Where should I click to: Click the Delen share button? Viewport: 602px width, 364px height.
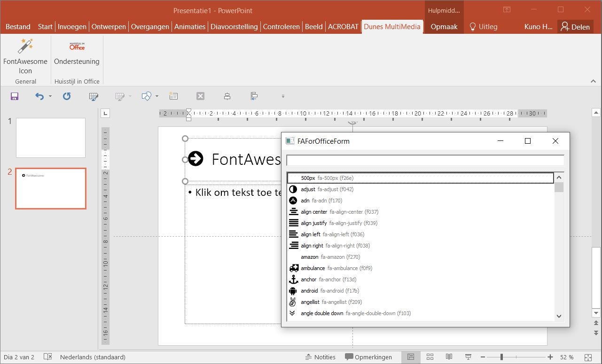(575, 27)
